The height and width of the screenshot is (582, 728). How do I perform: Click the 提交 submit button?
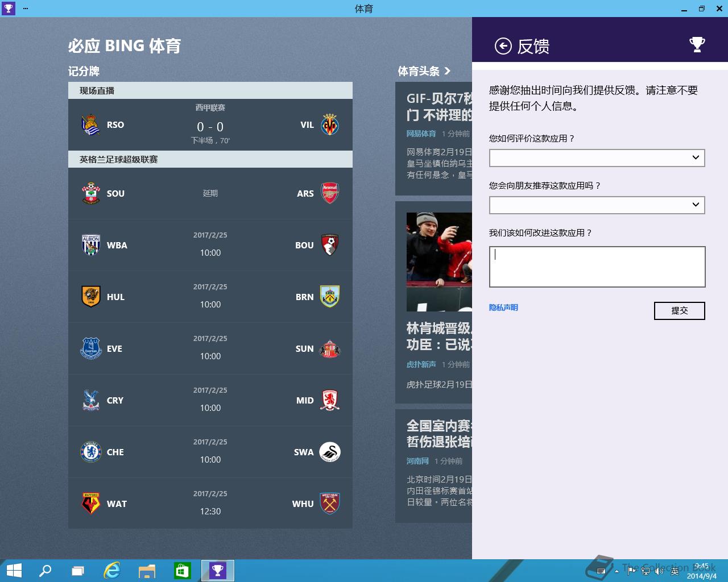click(x=680, y=311)
